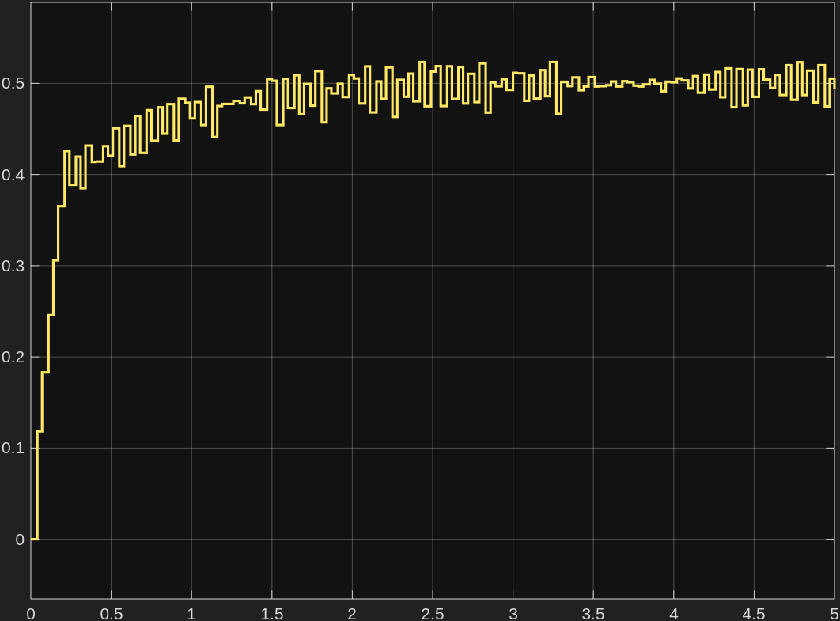Viewport: 840px width, 621px height.
Task: Click the 2.5 label on the horizontal axis
Action: pyautogui.click(x=433, y=613)
